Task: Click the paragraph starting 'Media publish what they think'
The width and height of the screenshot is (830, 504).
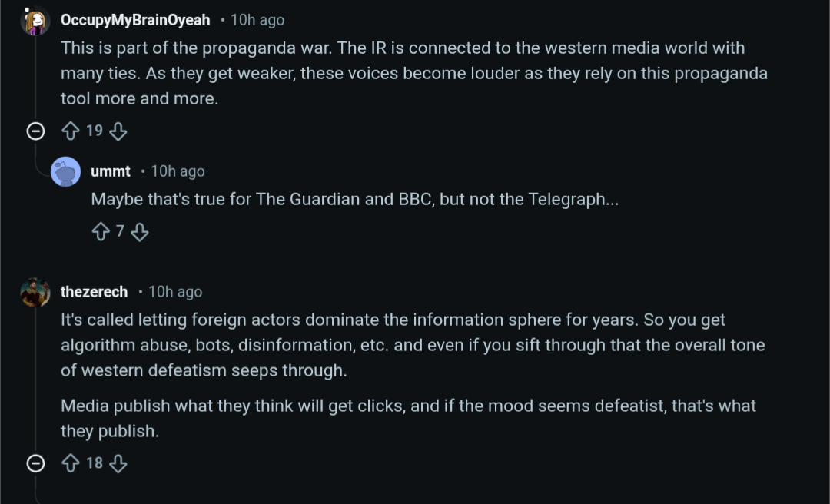Action: pos(408,418)
